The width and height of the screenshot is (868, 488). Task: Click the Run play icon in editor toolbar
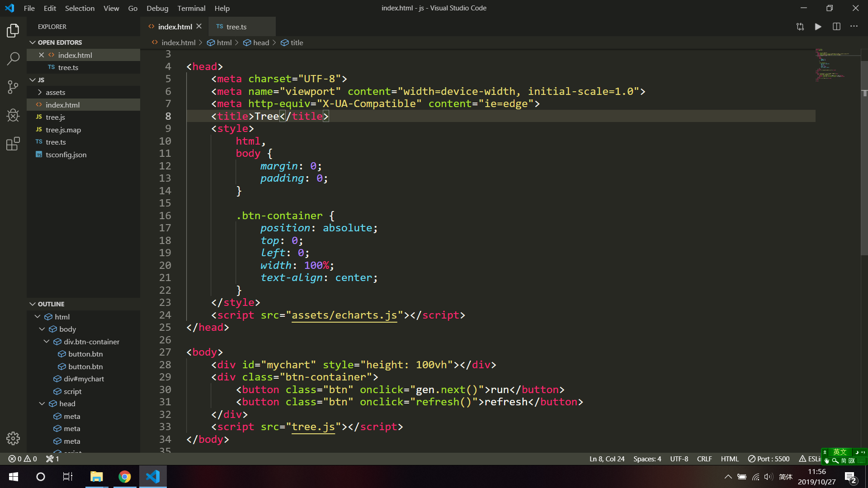(818, 27)
